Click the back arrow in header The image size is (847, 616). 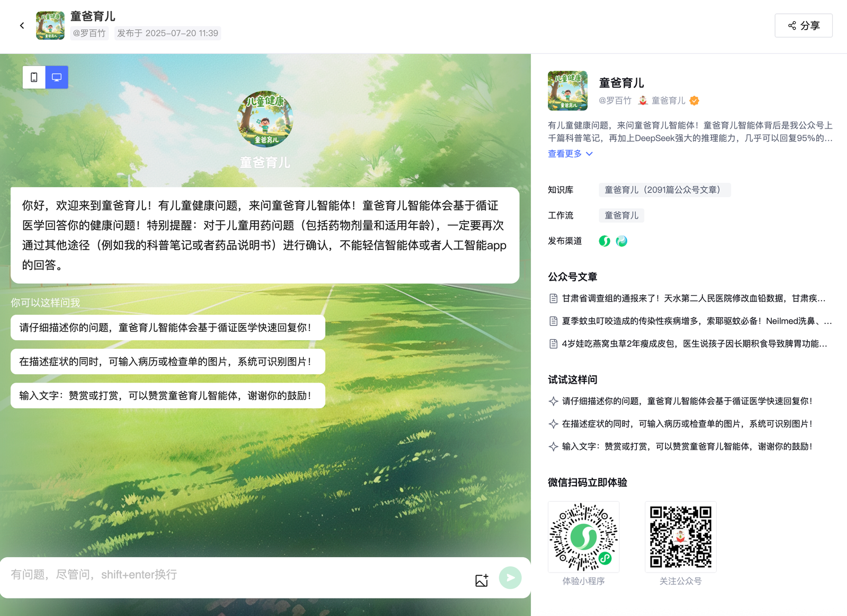click(22, 25)
